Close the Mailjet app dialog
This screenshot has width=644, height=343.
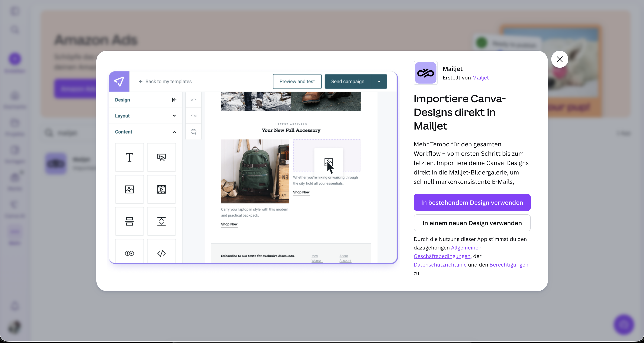pos(560,59)
